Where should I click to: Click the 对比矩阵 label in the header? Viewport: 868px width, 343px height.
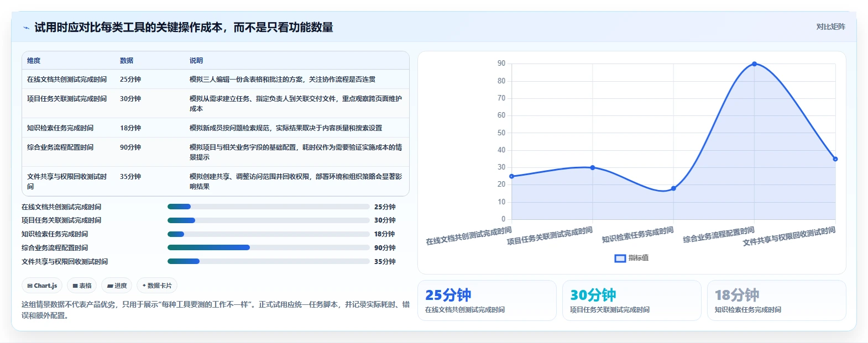point(830,27)
